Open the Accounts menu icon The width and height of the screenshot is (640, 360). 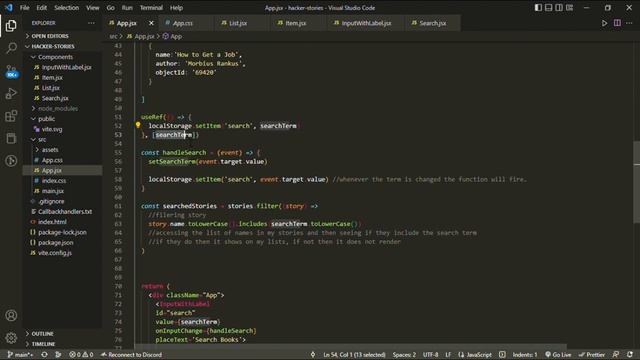pos(11,315)
